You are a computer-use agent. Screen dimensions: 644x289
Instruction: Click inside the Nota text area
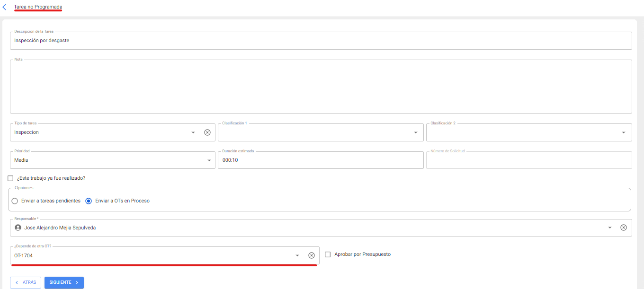(320, 87)
